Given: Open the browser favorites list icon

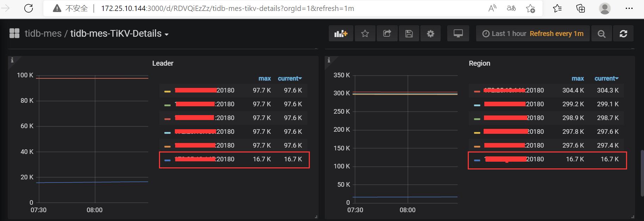Looking at the screenshot, I should 557,8.
